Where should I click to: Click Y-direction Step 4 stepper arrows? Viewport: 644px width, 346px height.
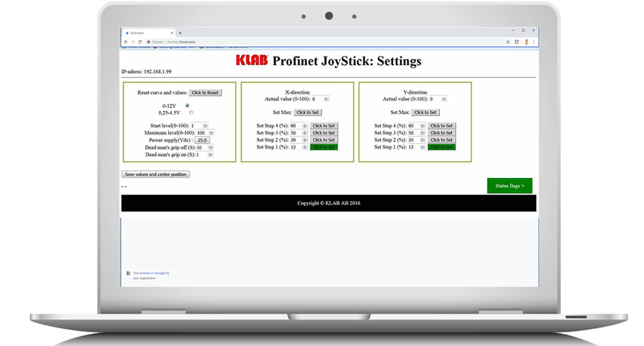click(423, 126)
